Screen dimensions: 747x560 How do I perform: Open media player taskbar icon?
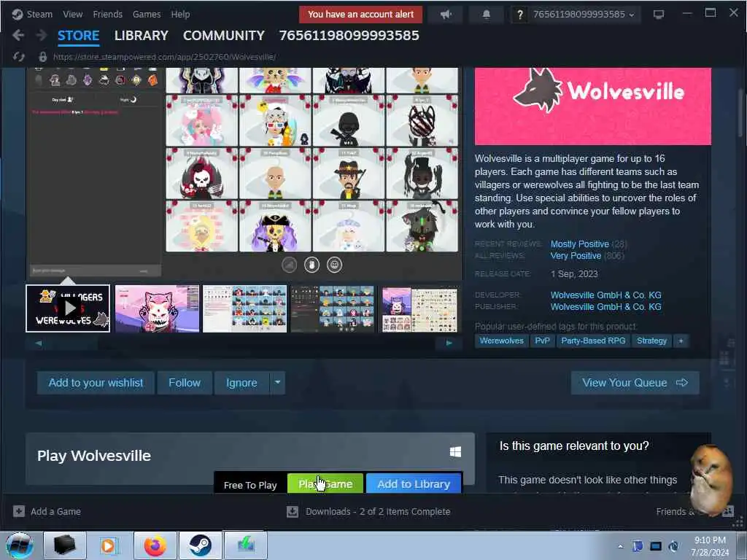click(108, 545)
